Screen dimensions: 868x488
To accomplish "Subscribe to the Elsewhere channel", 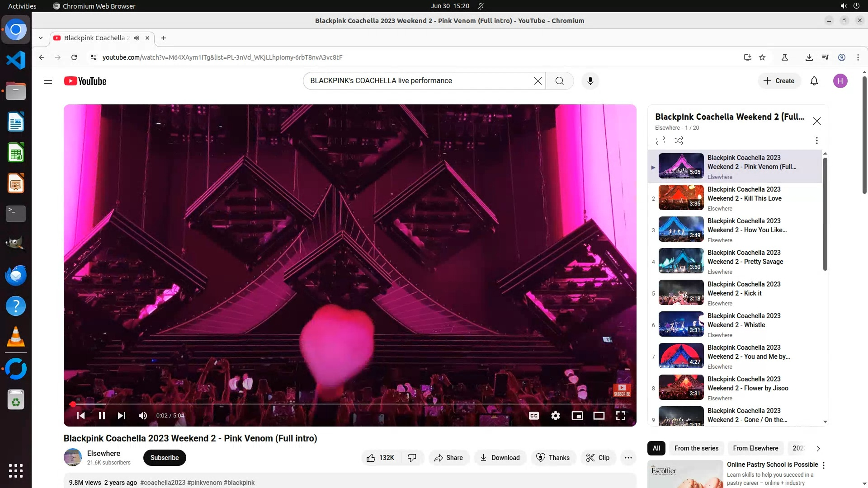I will pyautogui.click(x=165, y=458).
